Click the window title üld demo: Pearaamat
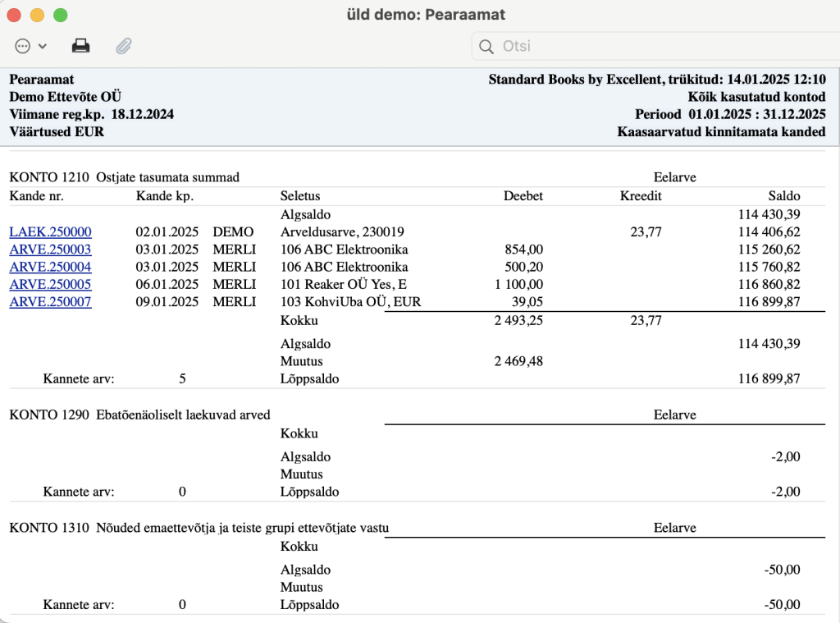Viewport: 840px width, 623px height. tap(426, 15)
